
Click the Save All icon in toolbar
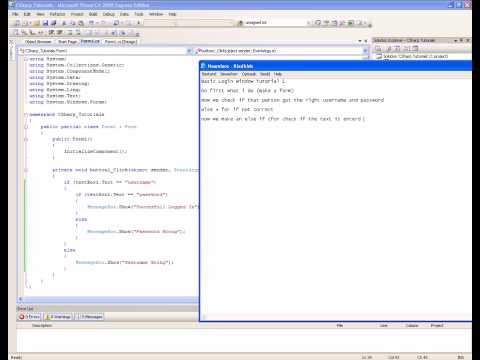pyautogui.click(x=53, y=23)
